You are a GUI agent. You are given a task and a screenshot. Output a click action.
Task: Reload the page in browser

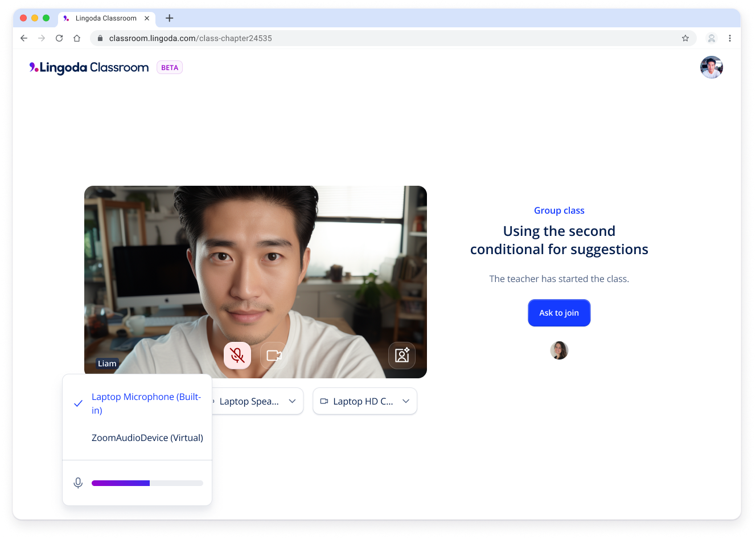(59, 38)
